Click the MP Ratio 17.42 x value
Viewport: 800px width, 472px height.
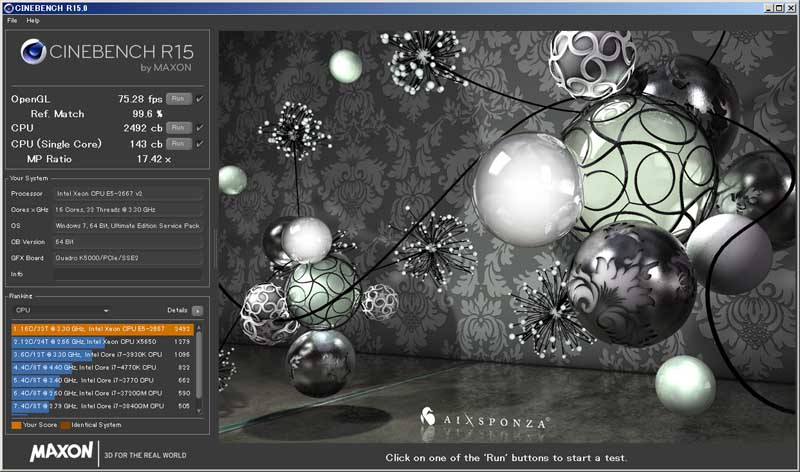[154, 159]
